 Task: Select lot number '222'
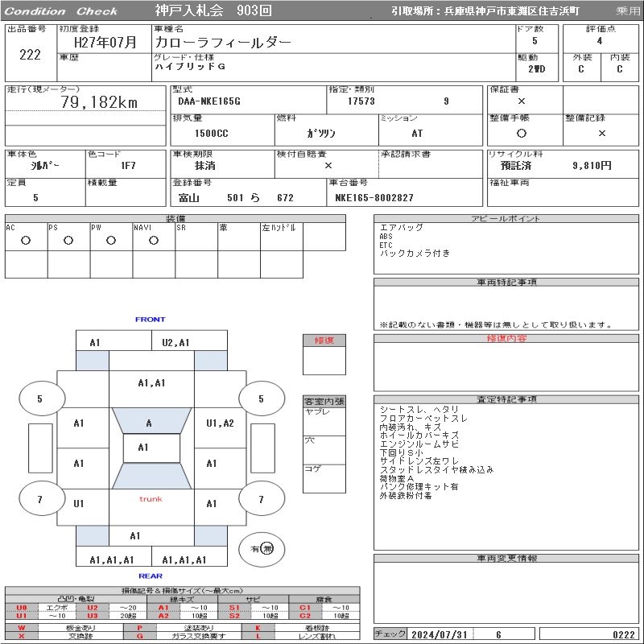[30, 55]
